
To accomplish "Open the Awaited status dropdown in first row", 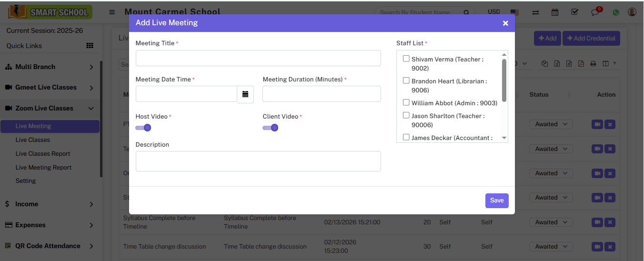I will tap(551, 124).
